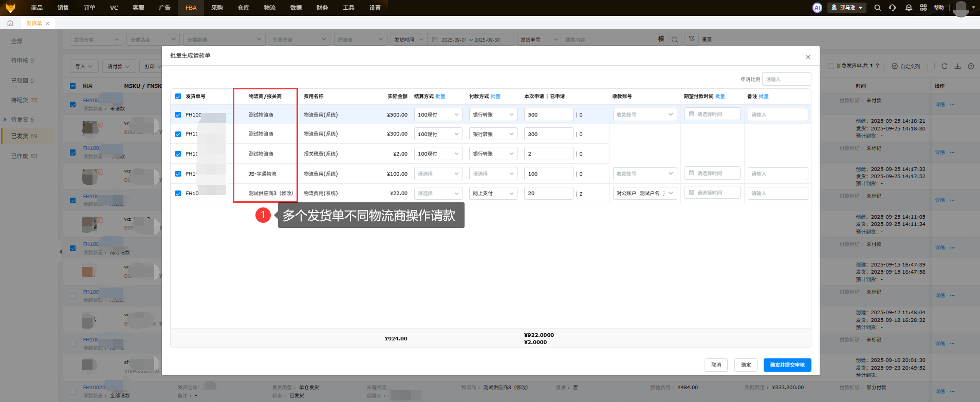
Task: Uncheck the JS-宇通物流 row checkbox
Action: point(178,174)
